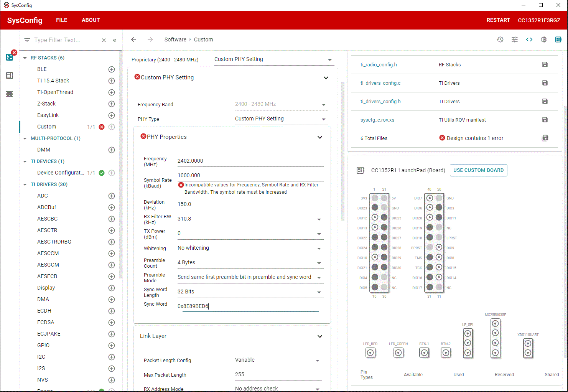Viewport: 568px width, 392px height.
Task: Toggle the board view icon
Action: (558, 40)
